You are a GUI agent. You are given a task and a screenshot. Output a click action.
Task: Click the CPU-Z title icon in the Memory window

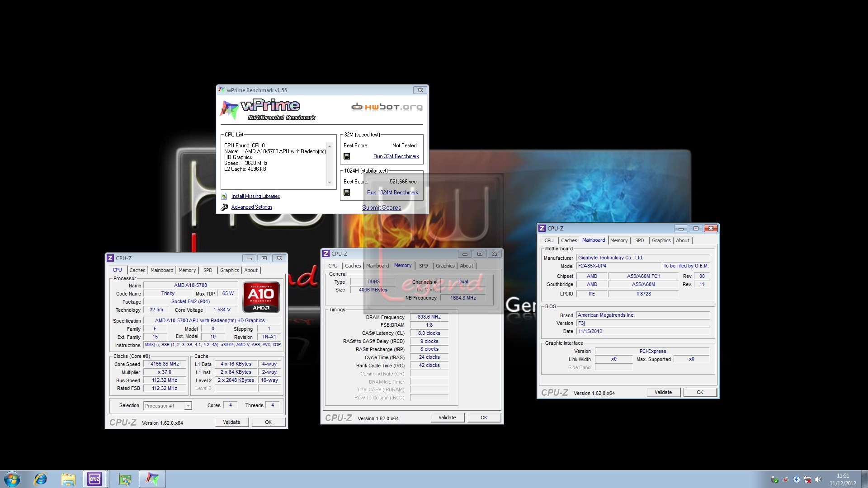pos(326,253)
